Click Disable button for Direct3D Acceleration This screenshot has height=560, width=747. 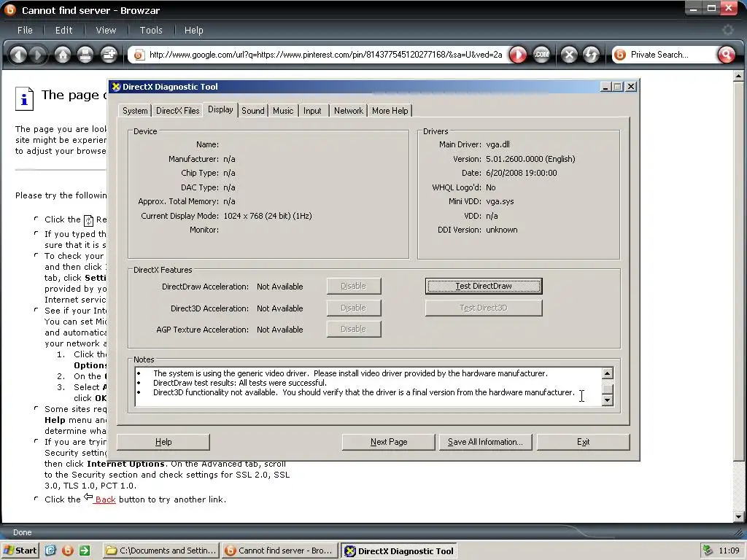click(354, 308)
